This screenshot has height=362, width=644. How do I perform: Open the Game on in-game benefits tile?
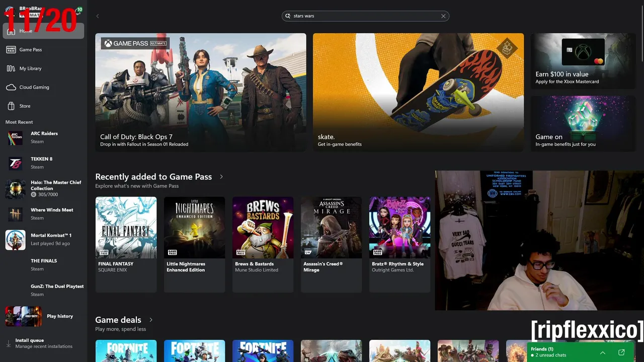(x=583, y=123)
